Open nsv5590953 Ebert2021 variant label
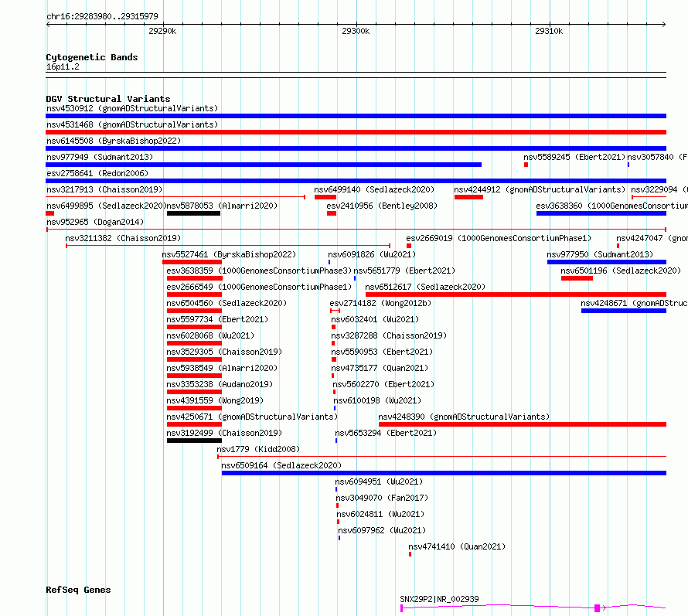This screenshot has height=616, width=688. tap(382, 352)
